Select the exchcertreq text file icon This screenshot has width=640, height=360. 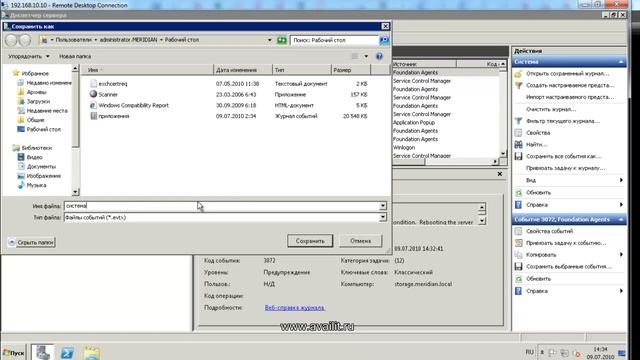point(93,84)
